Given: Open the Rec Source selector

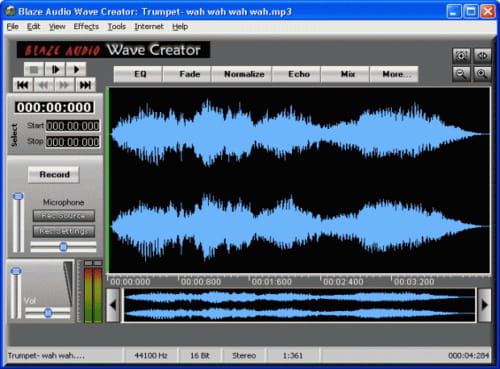Looking at the screenshot, I should pyautogui.click(x=64, y=216).
